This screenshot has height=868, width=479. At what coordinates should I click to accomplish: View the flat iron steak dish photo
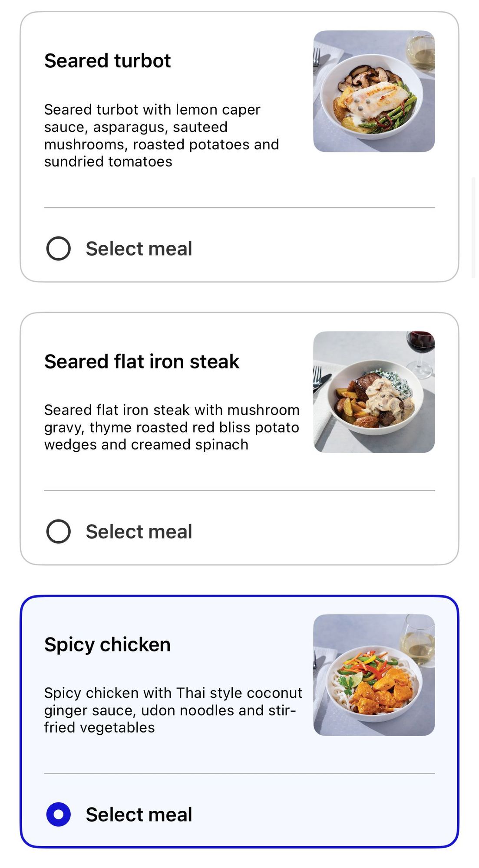tap(374, 392)
